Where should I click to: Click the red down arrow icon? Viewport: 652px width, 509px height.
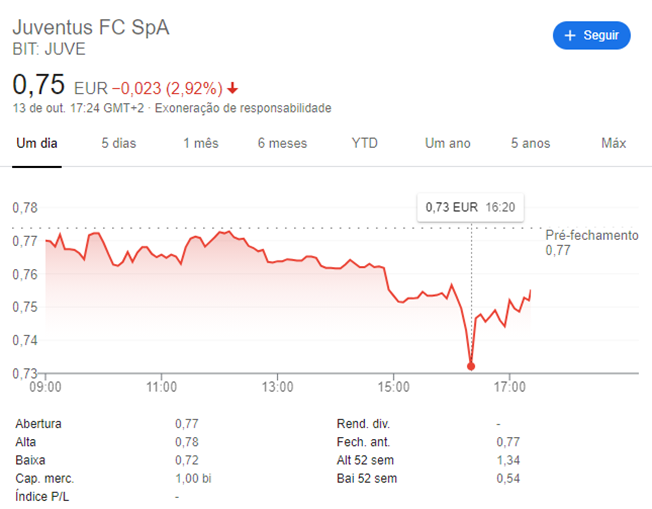click(x=233, y=87)
